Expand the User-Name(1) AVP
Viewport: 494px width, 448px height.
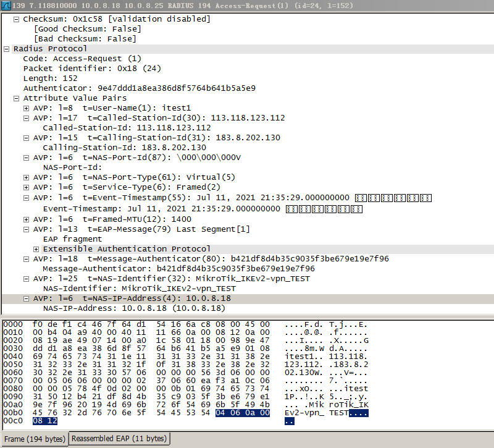click(27, 109)
